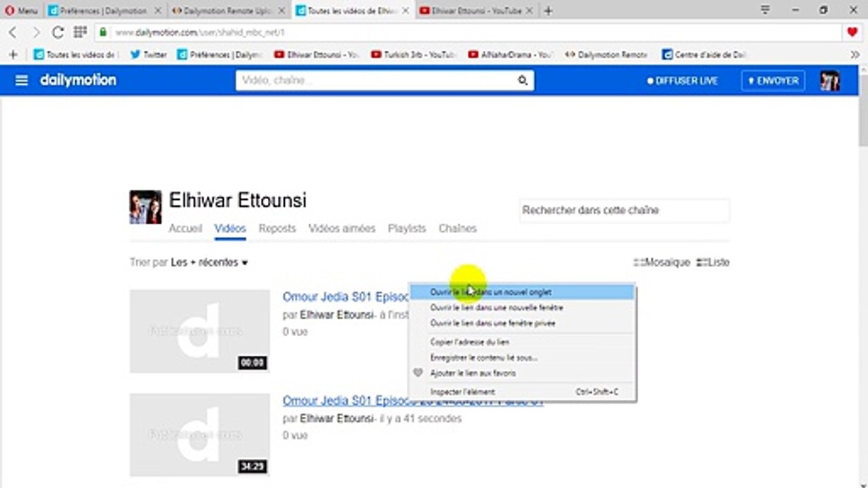Click the dailymotion logo
Image resolution: width=868 pixels, height=488 pixels.
(x=78, y=80)
